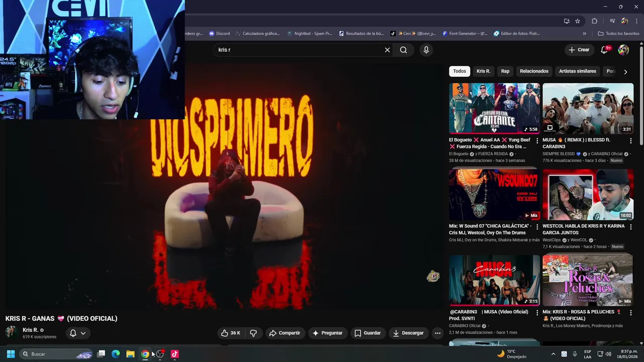
Task: Install app icon in the address bar
Action: (x=567, y=21)
